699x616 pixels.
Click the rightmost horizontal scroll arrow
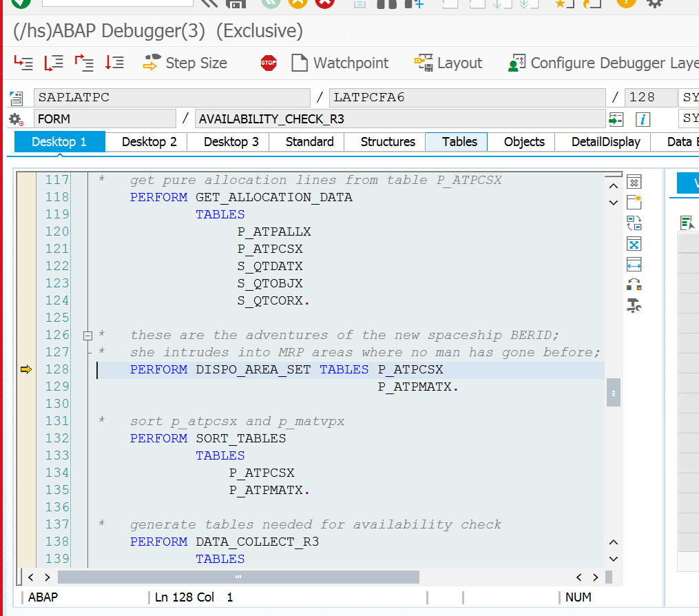coord(596,577)
